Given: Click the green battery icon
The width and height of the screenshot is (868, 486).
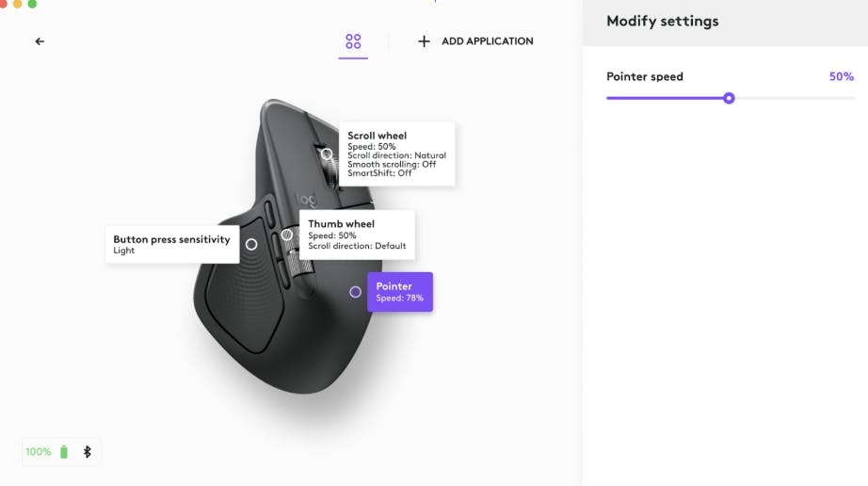Looking at the screenshot, I should (x=64, y=452).
